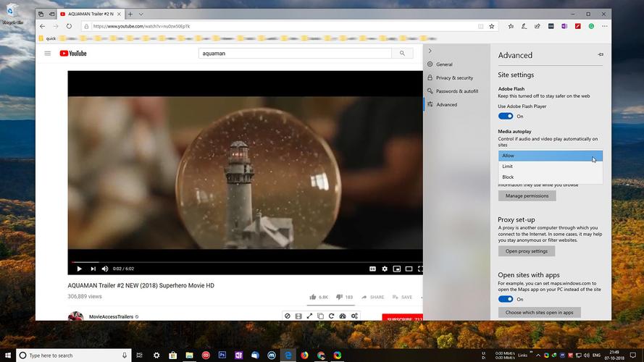Click the red Subscribe button
This screenshot has height=362, width=644.
tap(402, 318)
